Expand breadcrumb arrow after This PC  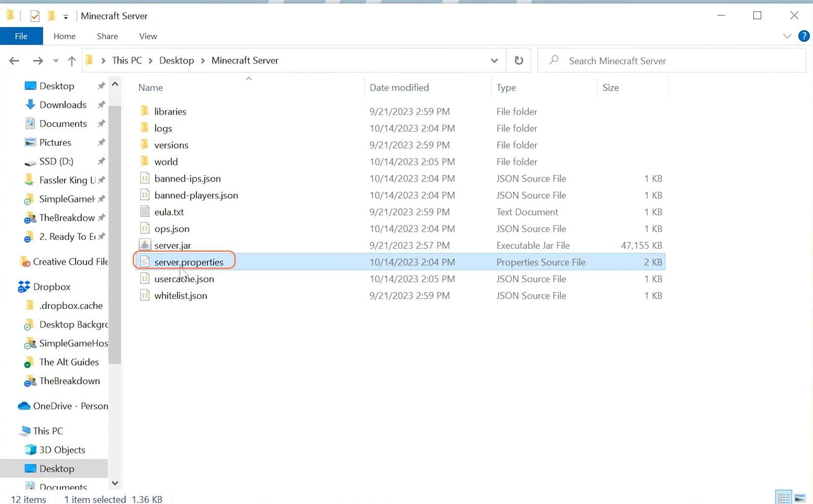point(151,61)
